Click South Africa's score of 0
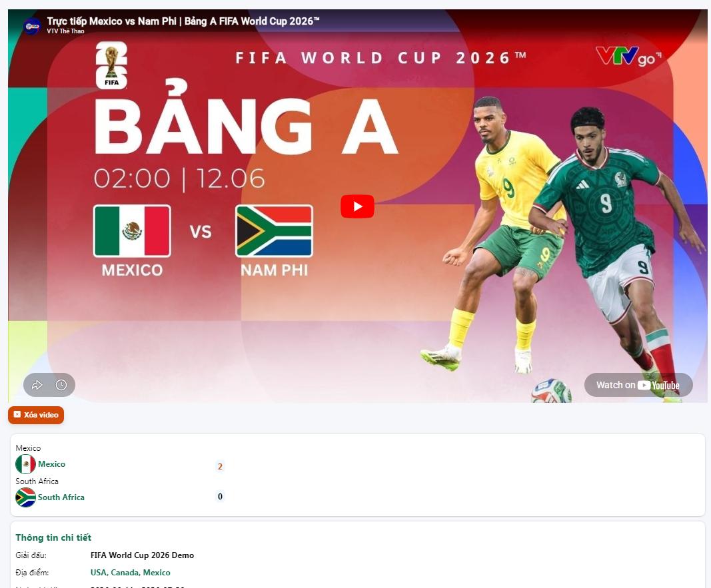 (x=220, y=497)
